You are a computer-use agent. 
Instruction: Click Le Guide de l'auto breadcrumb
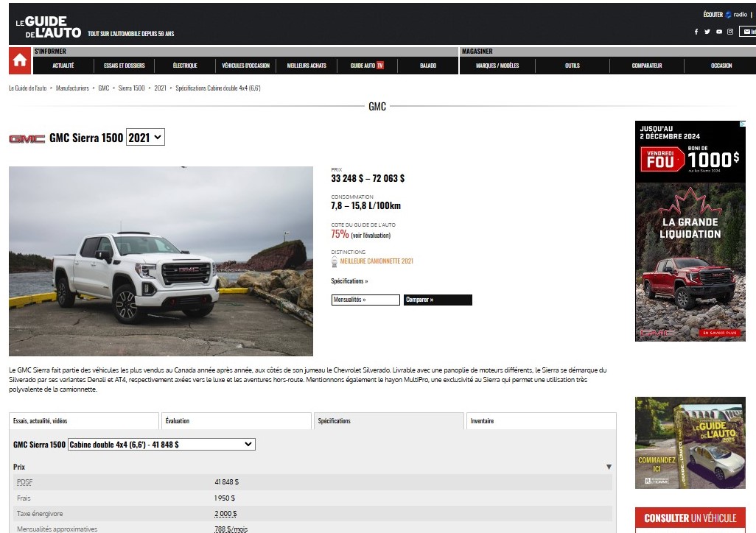[x=28, y=88]
